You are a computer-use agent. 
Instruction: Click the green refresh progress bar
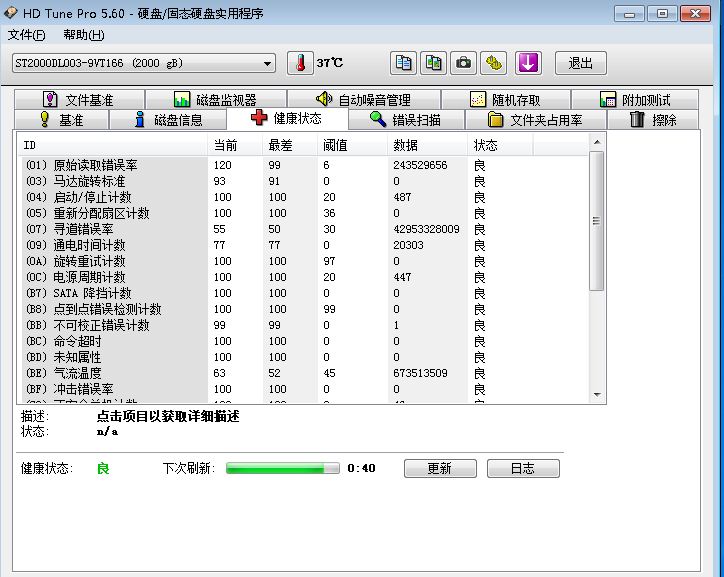coord(283,468)
